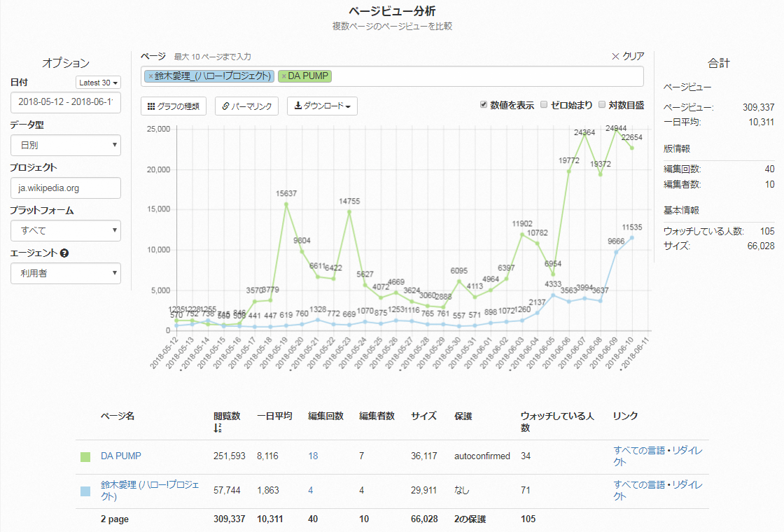784x532 pixels.
Task: Click the autoconfirmed protection value
Action: pos(482,456)
